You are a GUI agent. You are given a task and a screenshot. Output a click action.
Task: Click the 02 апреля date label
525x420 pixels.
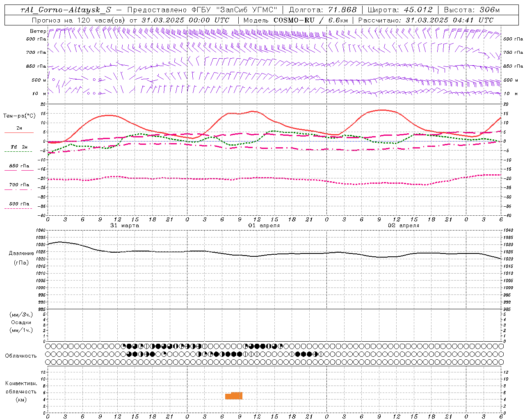pos(404,226)
